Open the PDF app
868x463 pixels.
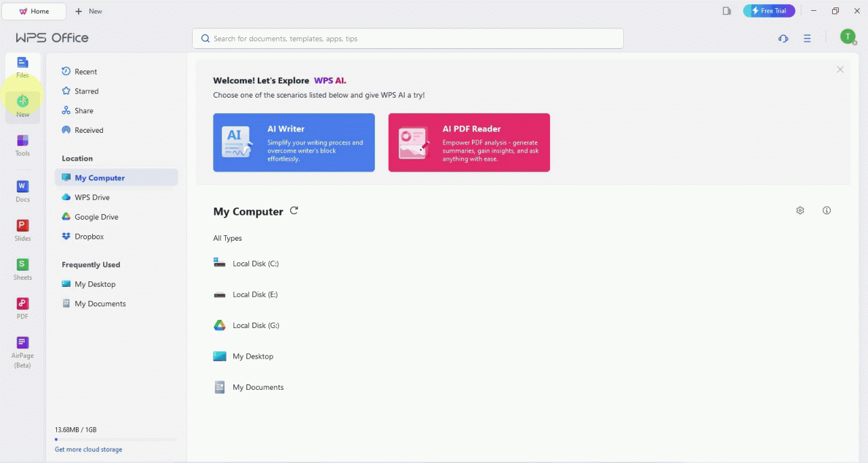click(22, 308)
